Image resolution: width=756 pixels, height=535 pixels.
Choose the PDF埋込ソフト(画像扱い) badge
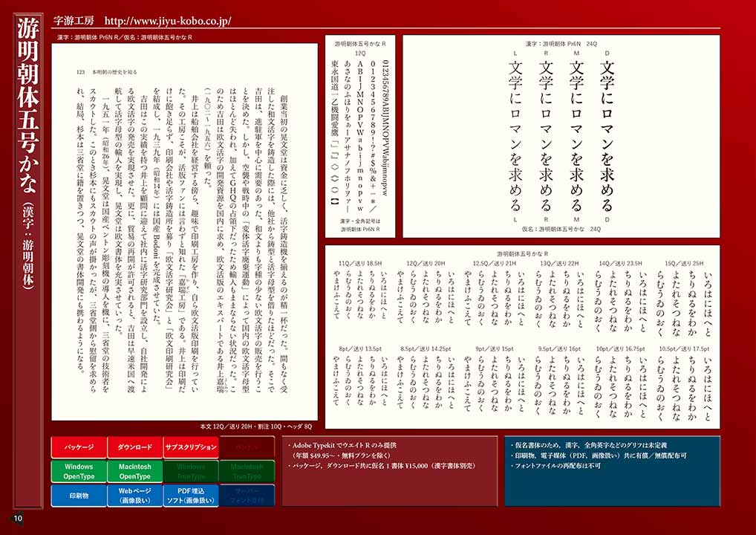coord(191,496)
